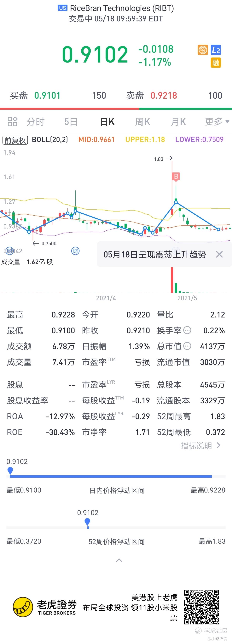
Task: Tap the 流通市值 3030万 stat
Action: click(x=191, y=362)
